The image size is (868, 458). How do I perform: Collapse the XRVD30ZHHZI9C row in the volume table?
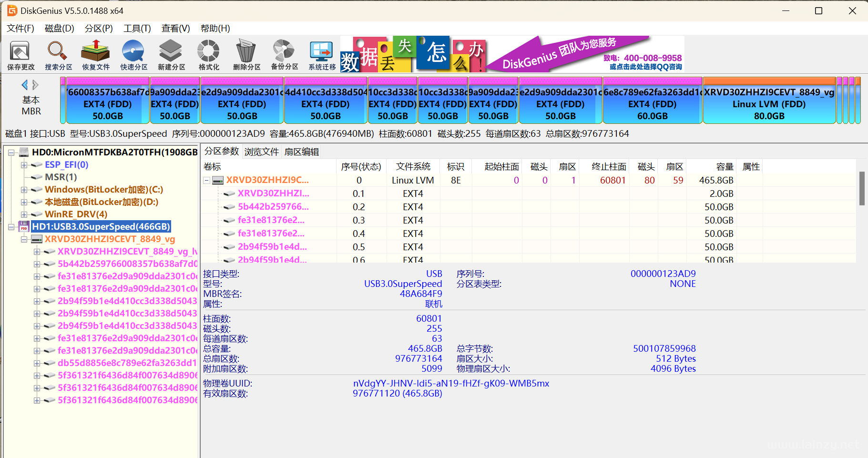tap(206, 181)
